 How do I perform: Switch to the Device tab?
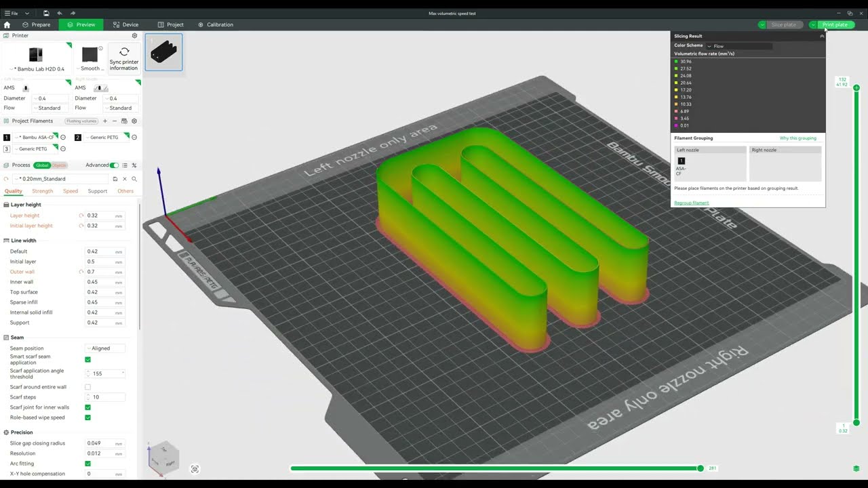[125, 24]
